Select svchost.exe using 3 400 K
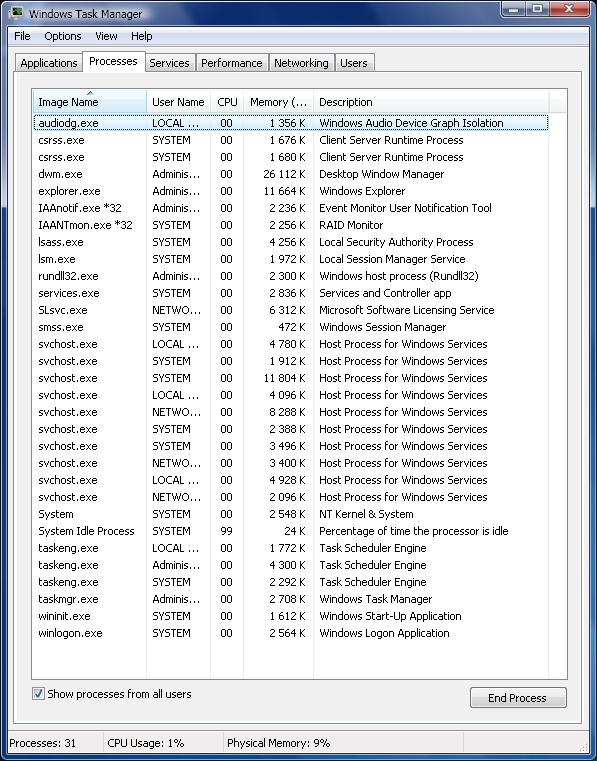 [291, 463]
